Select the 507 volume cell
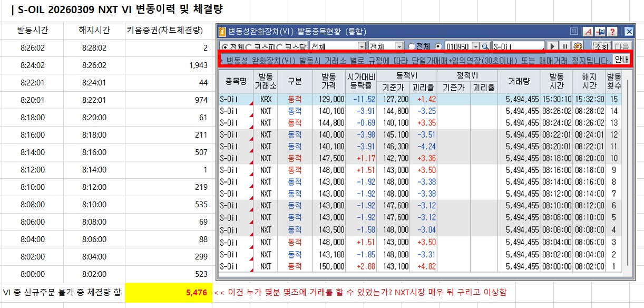This screenshot has height=308, width=644. pos(169,152)
